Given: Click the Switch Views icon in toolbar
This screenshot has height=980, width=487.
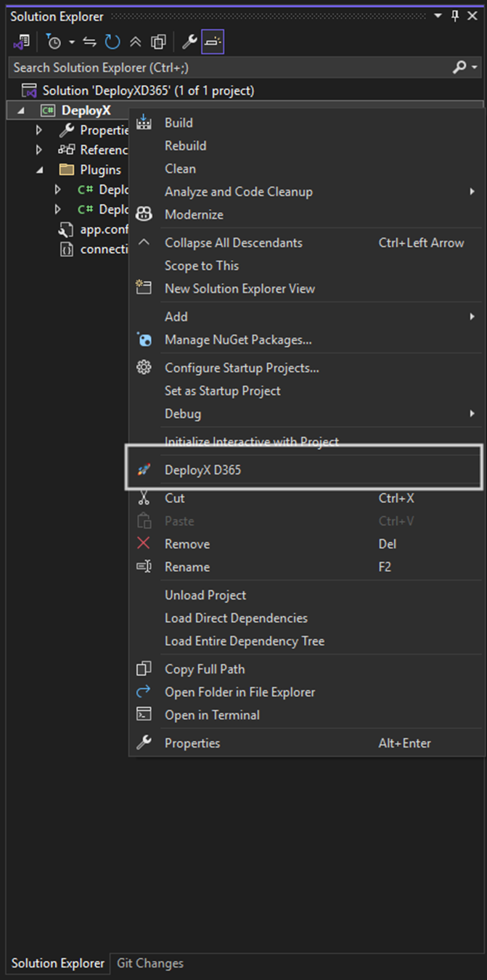Looking at the screenshot, I should [21, 42].
